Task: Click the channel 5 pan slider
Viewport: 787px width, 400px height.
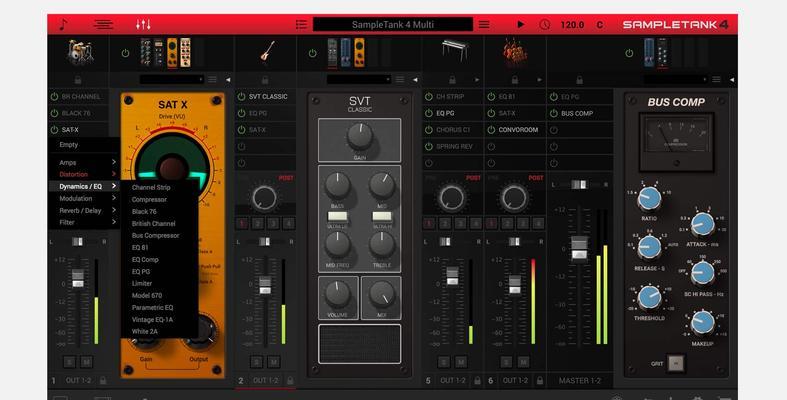Action: click(x=445, y=242)
